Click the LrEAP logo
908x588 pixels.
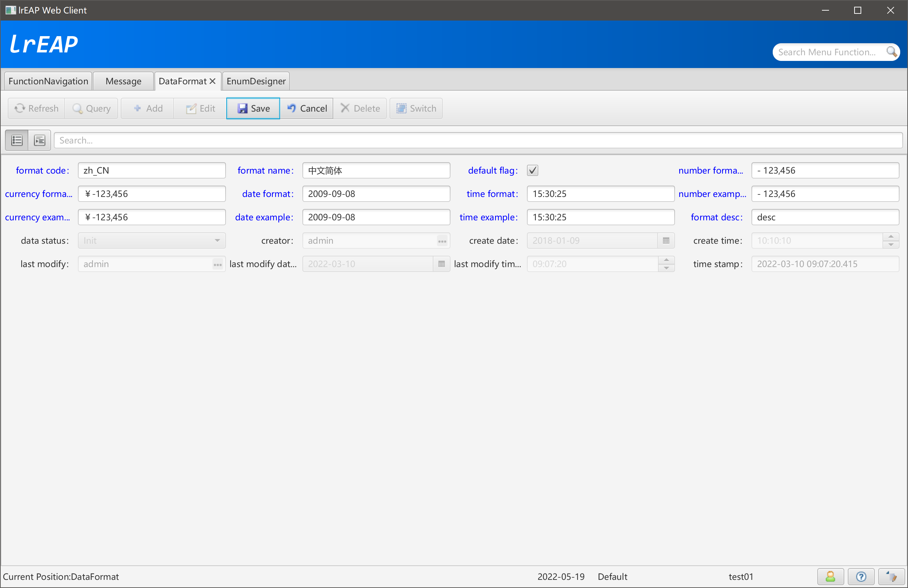pyautogui.click(x=44, y=44)
